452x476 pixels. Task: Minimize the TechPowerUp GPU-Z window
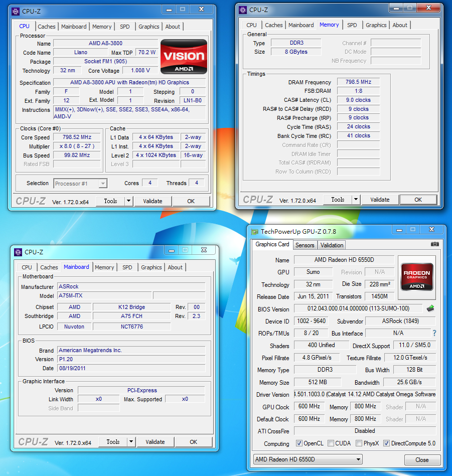[399, 230]
